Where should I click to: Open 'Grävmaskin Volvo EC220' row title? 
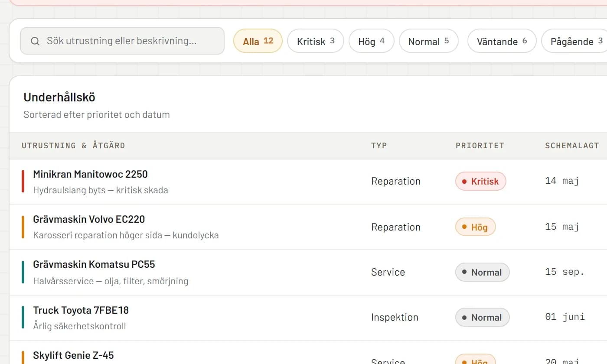tap(89, 219)
